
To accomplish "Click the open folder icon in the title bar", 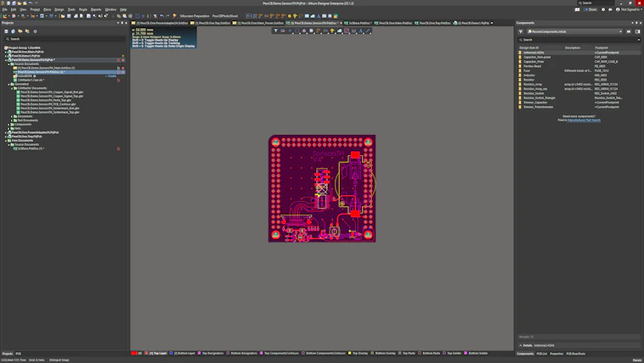I will point(19,3).
